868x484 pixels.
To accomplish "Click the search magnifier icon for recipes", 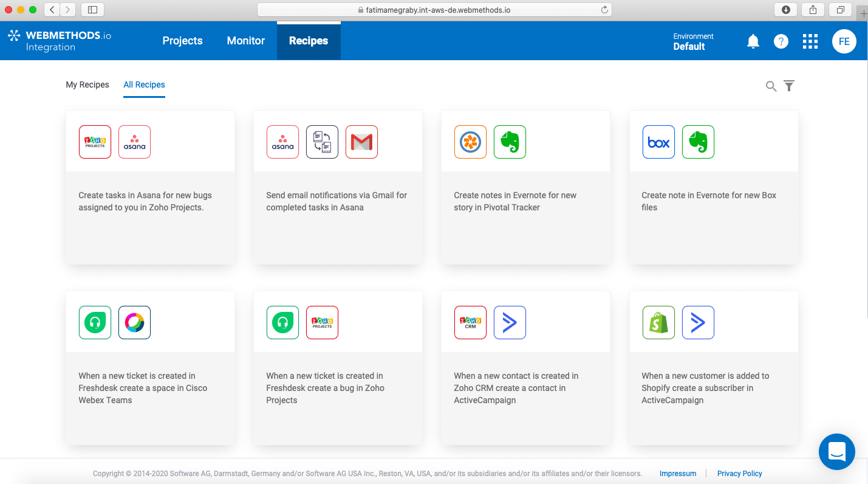I will pyautogui.click(x=771, y=86).
